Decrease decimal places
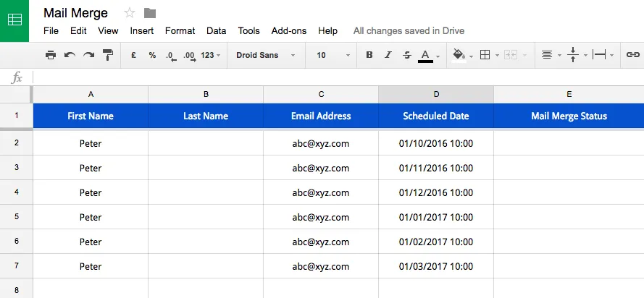Viewport: 644px width, 298px height. [171, 56]
